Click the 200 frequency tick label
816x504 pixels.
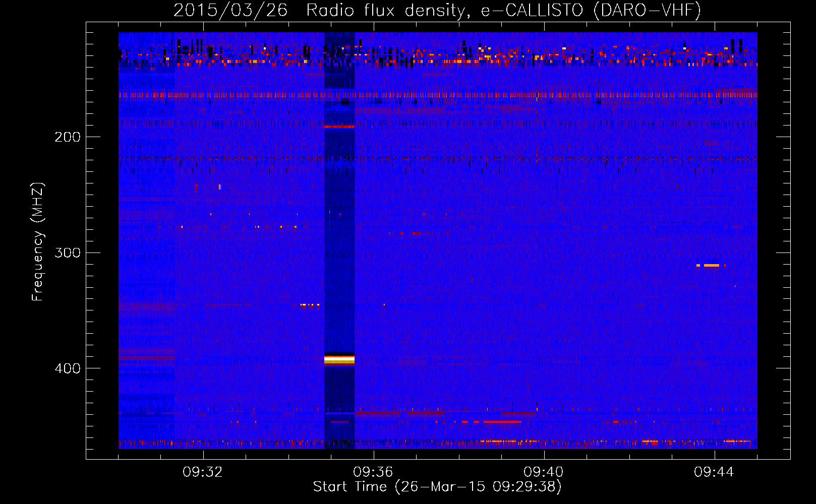(x=68, y=137)
